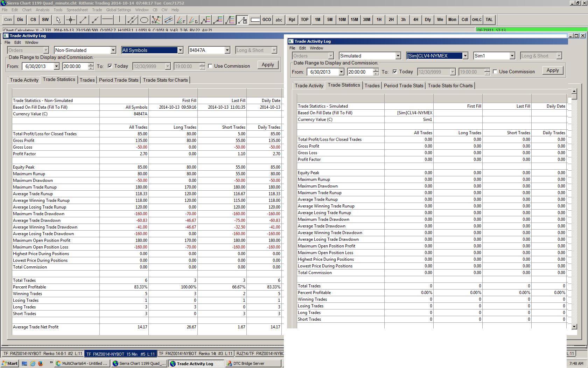Viewport: 588px width, 368px height.
Task: Uncheck Today in the left Trade Activity Log
Action: pyautogui.click(x=110, y=66)
